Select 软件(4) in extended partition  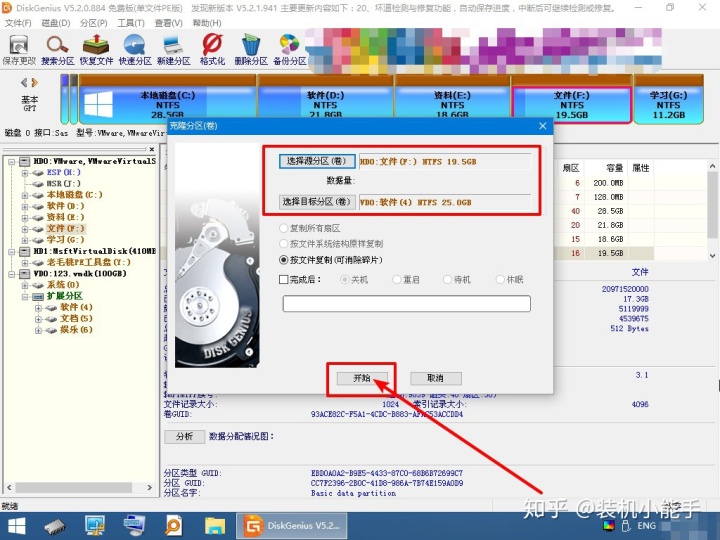[76, 307]
